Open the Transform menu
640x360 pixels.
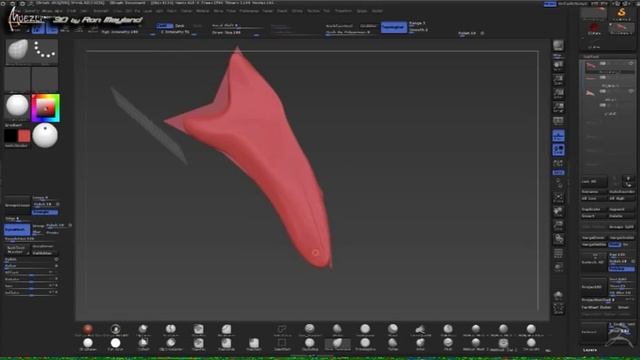[x=343, y=11]
